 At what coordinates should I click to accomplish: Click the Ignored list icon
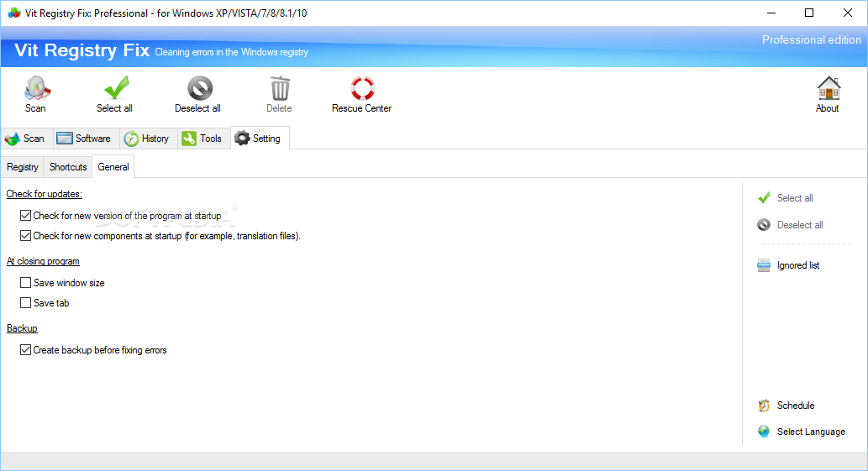764,265
